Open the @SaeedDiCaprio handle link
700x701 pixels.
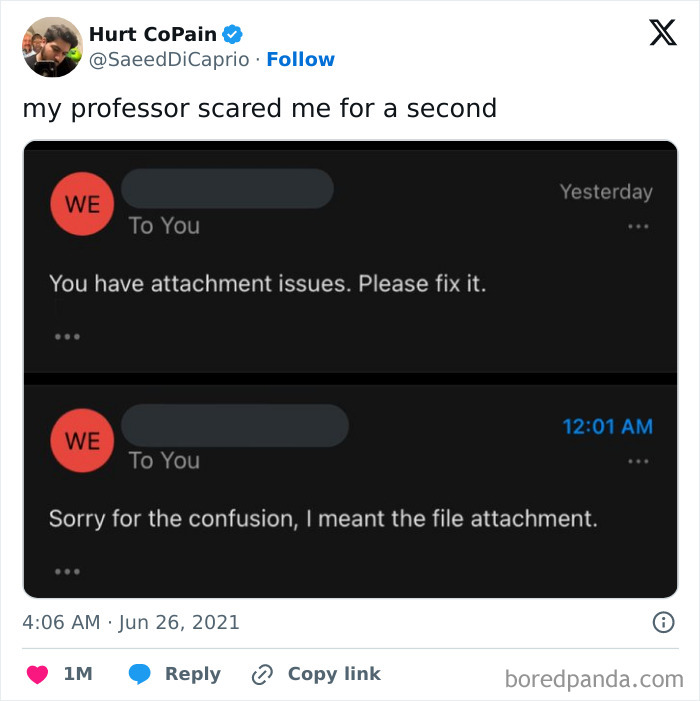pos(169,60)
